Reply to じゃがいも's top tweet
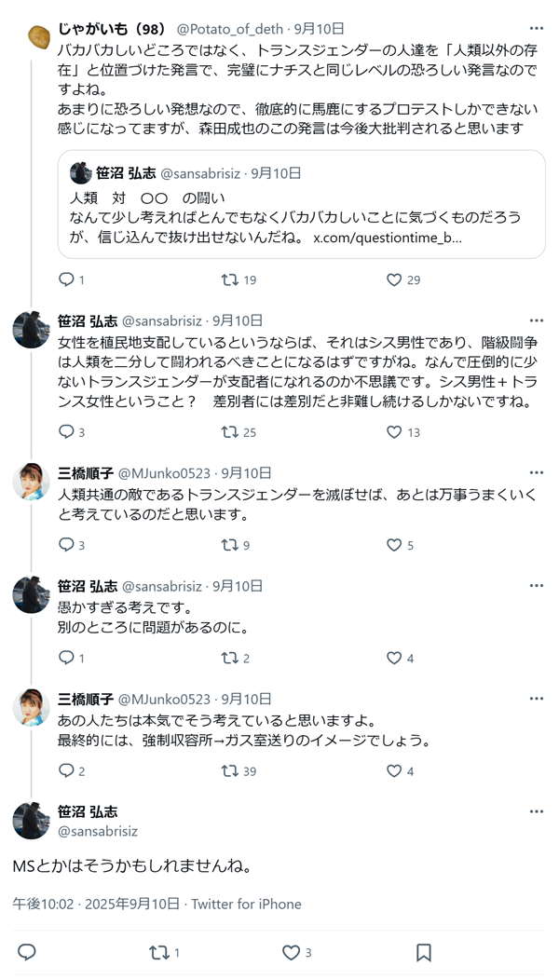Viewport: 559px width, 980px height. (x=65, y=279)
